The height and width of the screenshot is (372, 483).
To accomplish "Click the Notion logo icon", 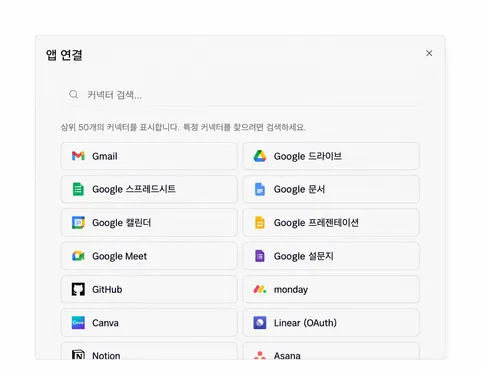I will tap(78, 354).
